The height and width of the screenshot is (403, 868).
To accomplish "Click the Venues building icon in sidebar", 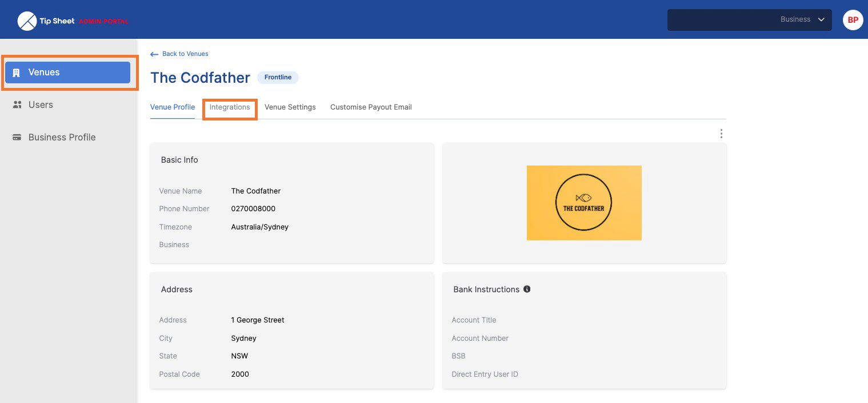I will coord(17,72).
